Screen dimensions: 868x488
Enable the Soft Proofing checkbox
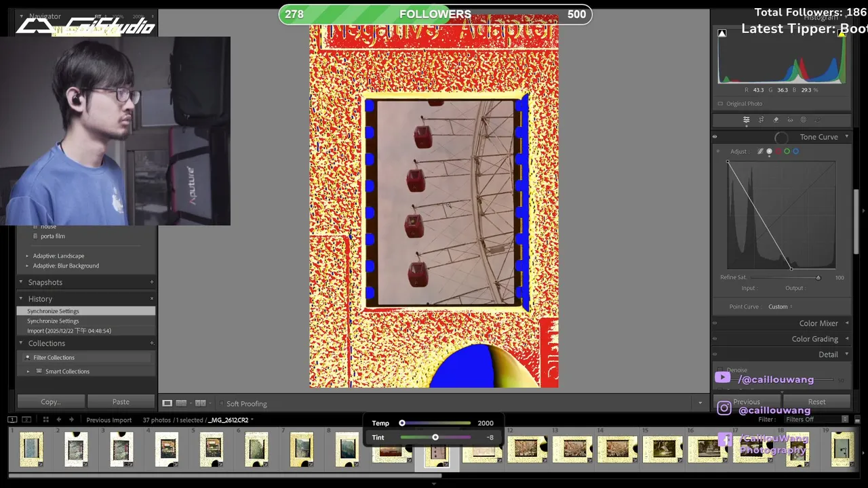pos(221,403)
